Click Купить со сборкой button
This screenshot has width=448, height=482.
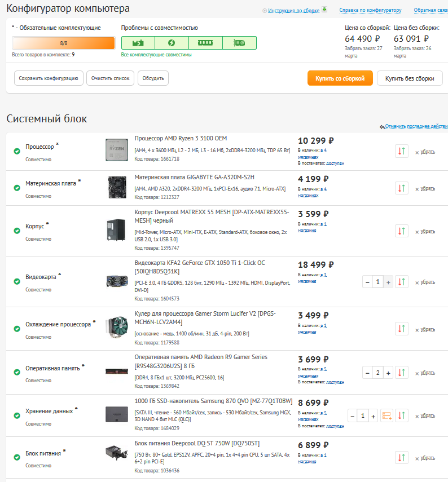pos(340,78)
